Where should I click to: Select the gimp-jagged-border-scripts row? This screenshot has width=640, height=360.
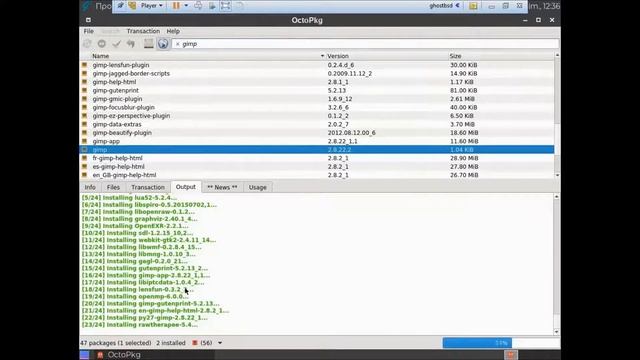[317, 73]
